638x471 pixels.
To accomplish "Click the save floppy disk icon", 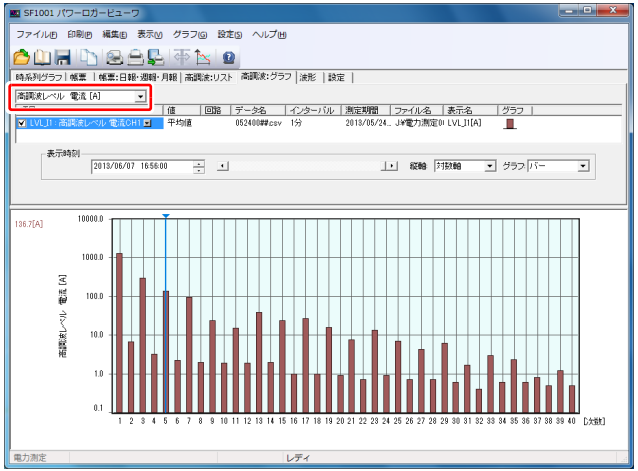I will [x=62, y=58].
